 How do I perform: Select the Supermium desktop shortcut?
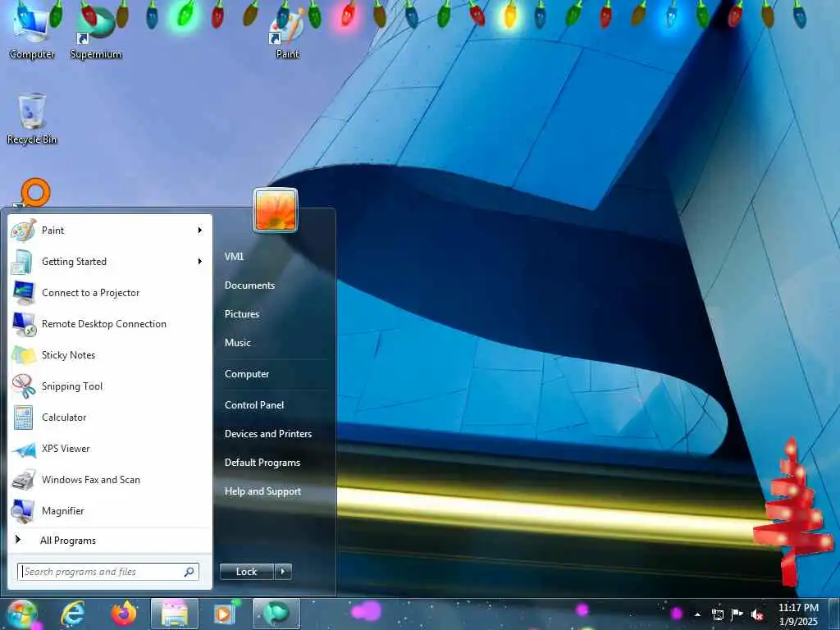tap(96, 33)
